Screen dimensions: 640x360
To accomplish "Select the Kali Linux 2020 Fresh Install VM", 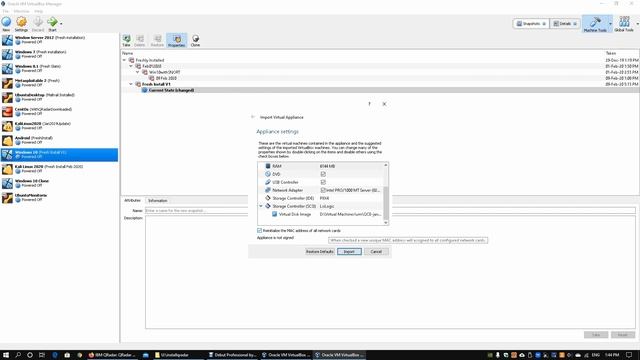I will click(x=59, y=169).
